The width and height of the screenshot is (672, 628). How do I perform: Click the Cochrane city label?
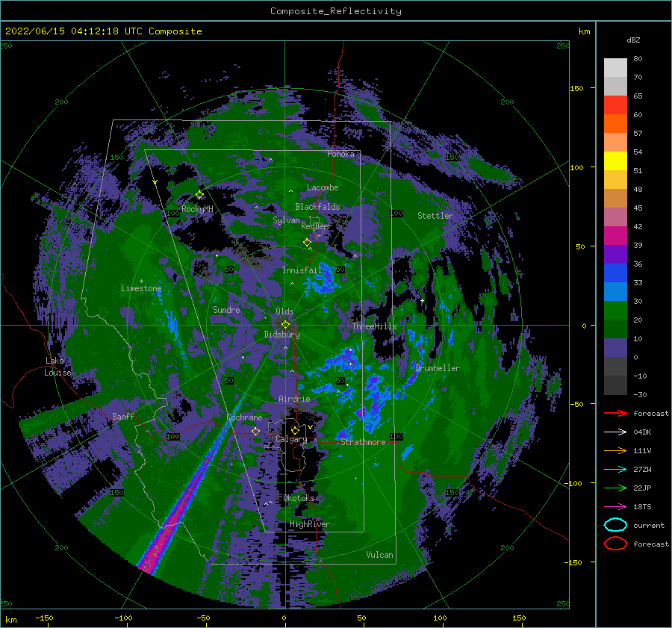[x=244, y=417]
